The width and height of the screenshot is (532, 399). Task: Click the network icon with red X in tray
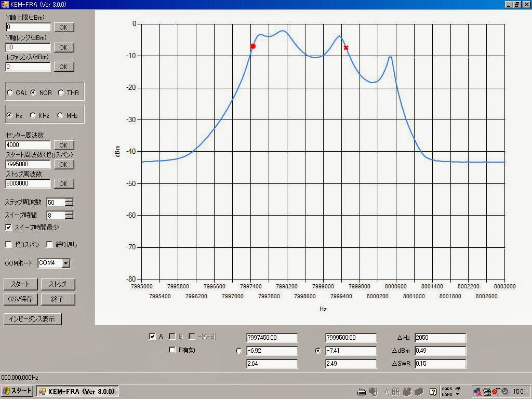coord(476,391)
